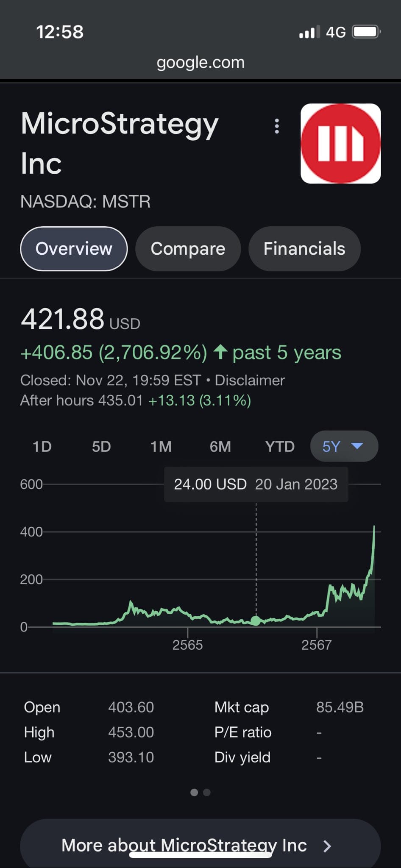Switch to the Financials tab
This screenshot has width=401, height=868.
click(x=304, y=249)
